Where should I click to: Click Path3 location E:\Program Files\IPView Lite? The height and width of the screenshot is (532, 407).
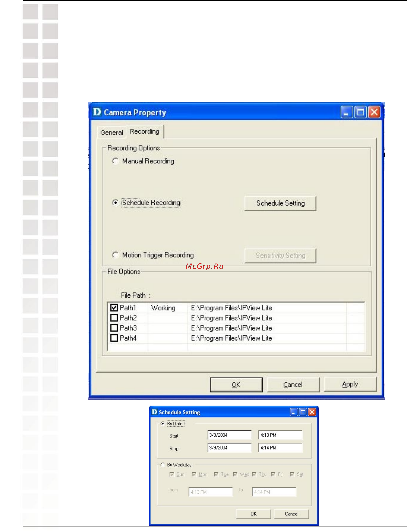pyautogui.click(x=231, y=328)
